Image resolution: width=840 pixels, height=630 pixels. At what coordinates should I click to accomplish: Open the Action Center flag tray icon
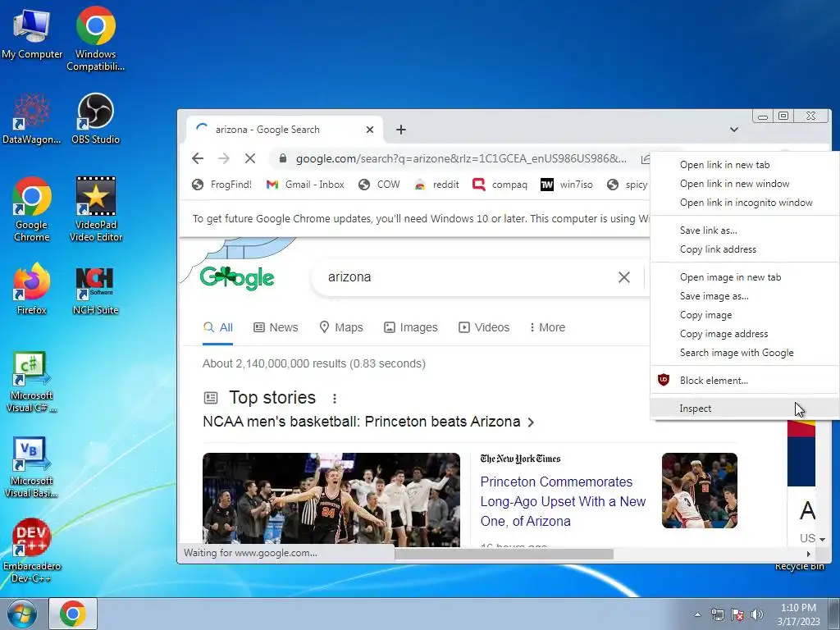(737, 614)
